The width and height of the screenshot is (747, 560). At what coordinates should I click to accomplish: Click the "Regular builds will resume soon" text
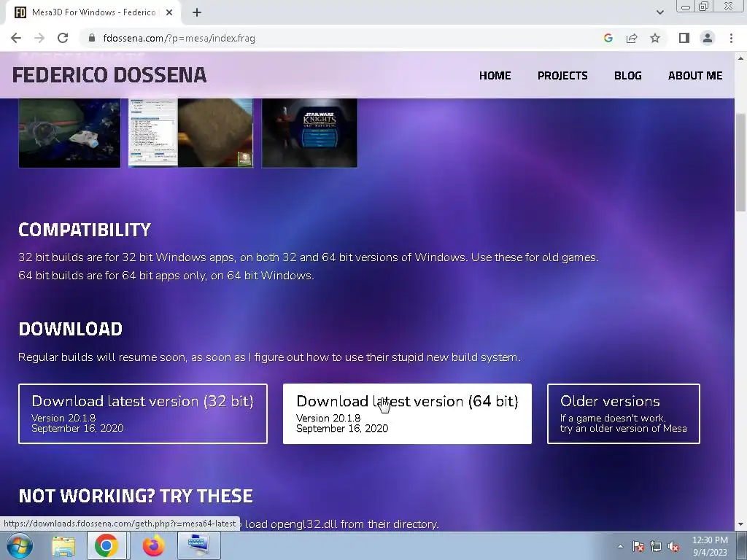coord(269,357)
